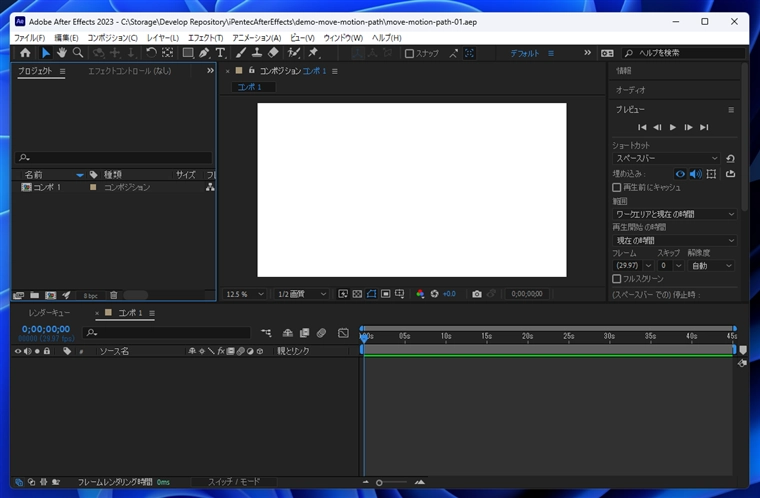Open the 1/2画質 resolution dropdown

coord(301,294)
